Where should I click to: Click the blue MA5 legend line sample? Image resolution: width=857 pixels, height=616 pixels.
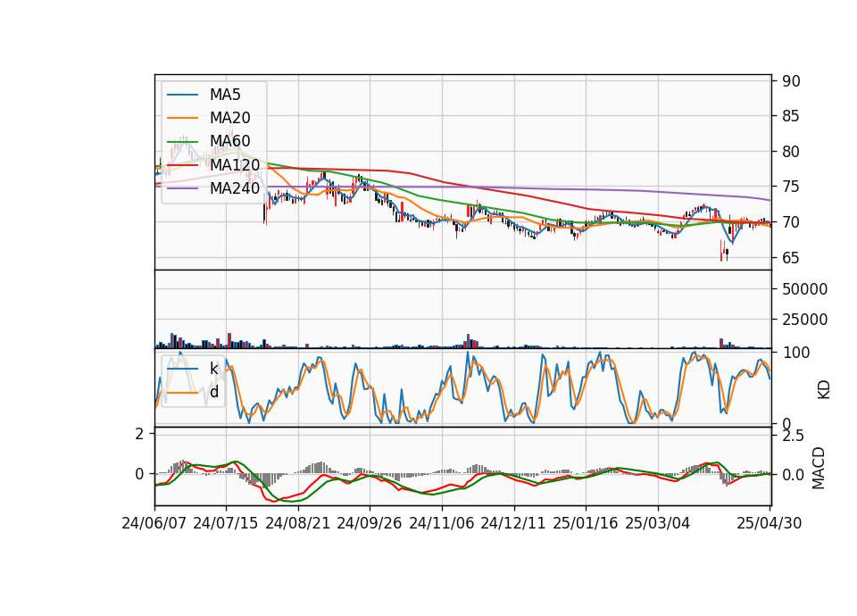point(182,95)
